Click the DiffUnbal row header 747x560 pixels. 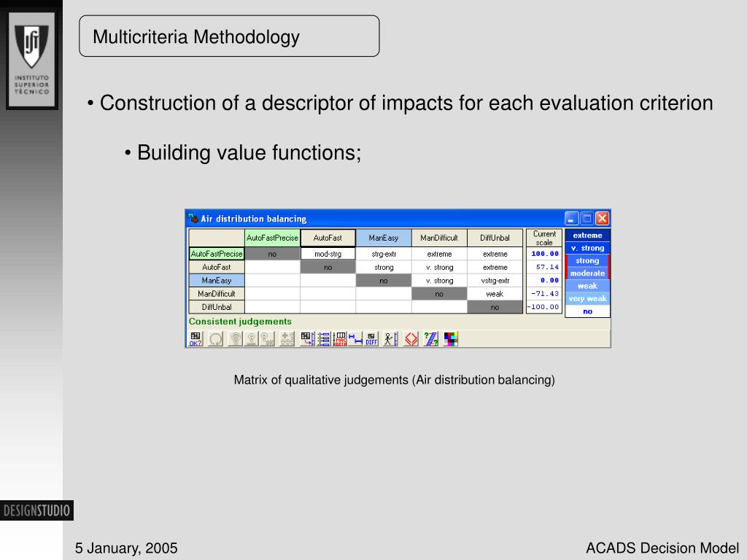pyautogui.click(x=217, y=307)
